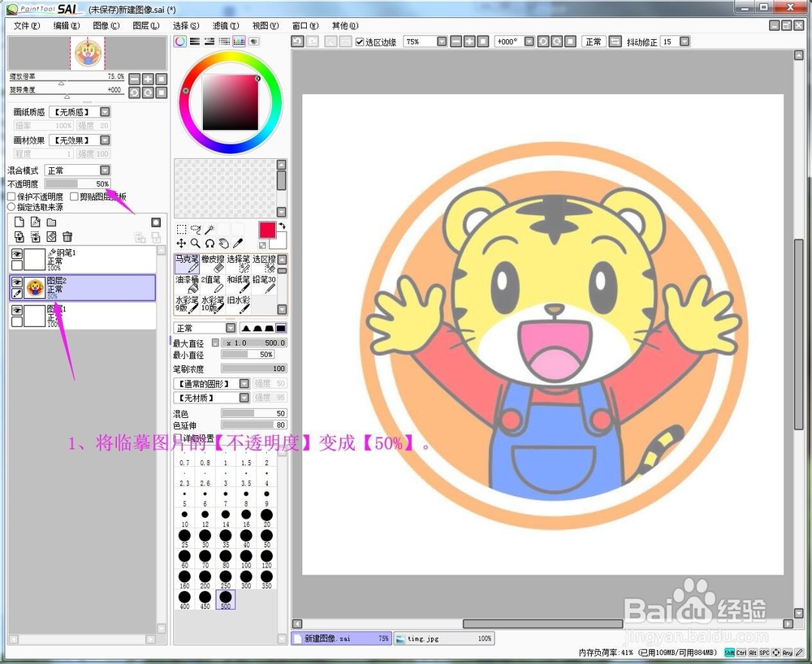Rotate canvas counterclockwise in navigator
812x664 pixels.
tap(134, 93)
